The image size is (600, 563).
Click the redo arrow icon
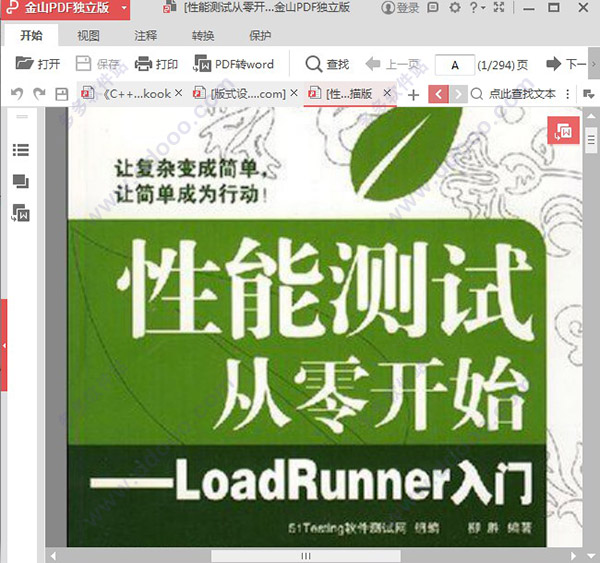(x=39, y=94)
